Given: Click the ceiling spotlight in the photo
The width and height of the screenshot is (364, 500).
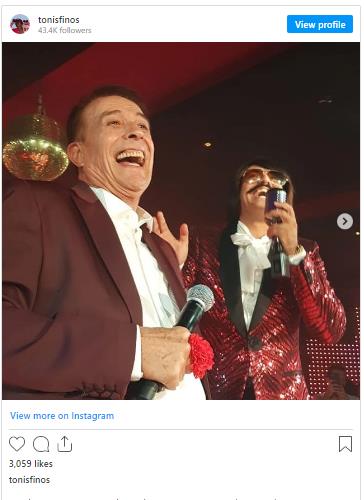Looking at the screenshot, I should (208, 144).
